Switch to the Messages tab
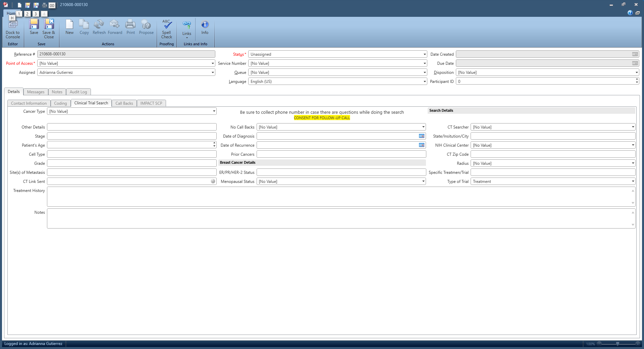The height and width of the screenshot is (349, 644). [x=36, y=92]
